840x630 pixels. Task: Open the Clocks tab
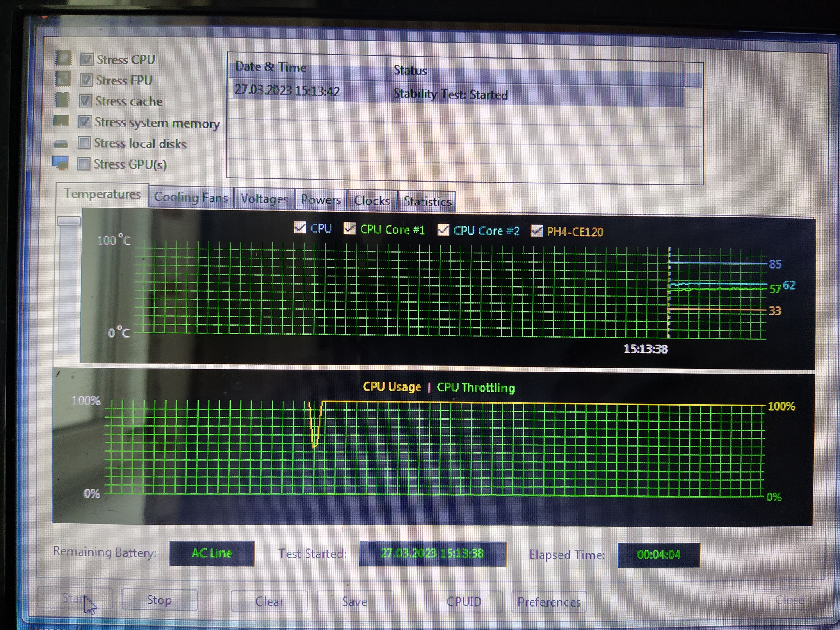click(372, 201)
